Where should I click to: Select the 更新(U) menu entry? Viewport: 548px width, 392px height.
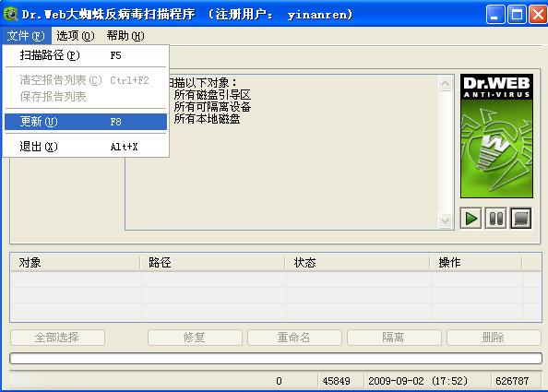click(x=86, y=122)
